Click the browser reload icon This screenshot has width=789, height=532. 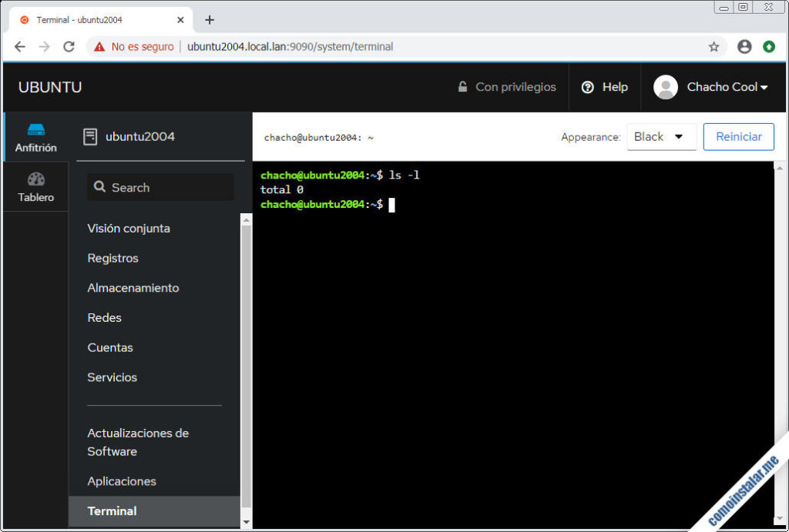(x=69, y=46)
